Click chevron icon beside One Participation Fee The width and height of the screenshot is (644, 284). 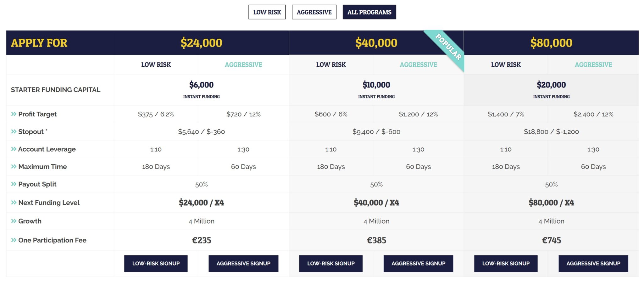(x=14, y=240)
